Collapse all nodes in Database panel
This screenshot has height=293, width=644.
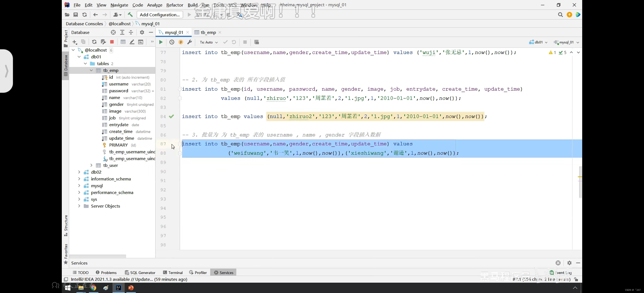click(131, 32)
